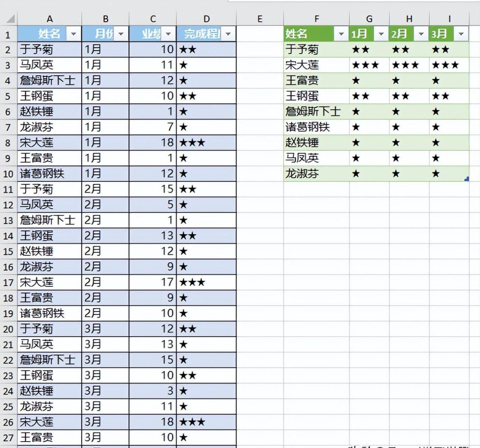Click cell C8 with value 18

click(153, 143)
